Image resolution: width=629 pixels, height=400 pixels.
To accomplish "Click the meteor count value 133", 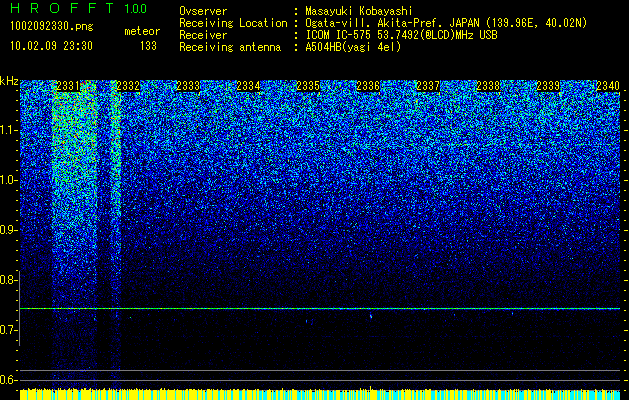I will point(148,46).
